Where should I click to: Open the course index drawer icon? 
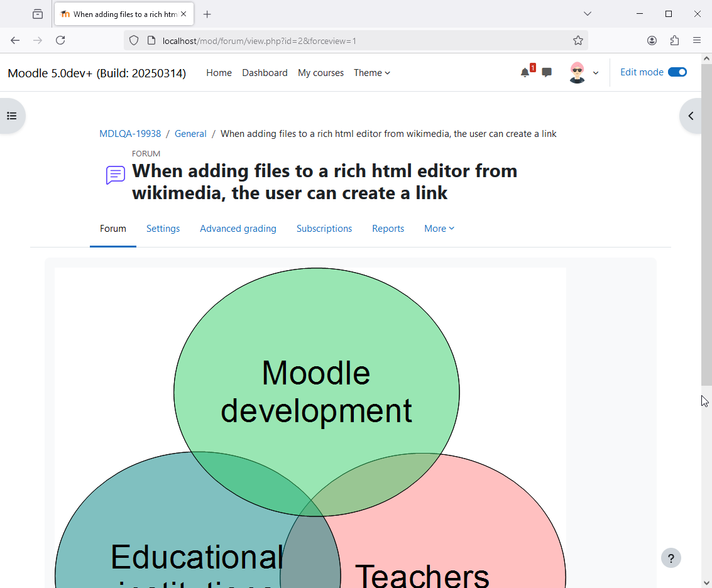[12, 116]
